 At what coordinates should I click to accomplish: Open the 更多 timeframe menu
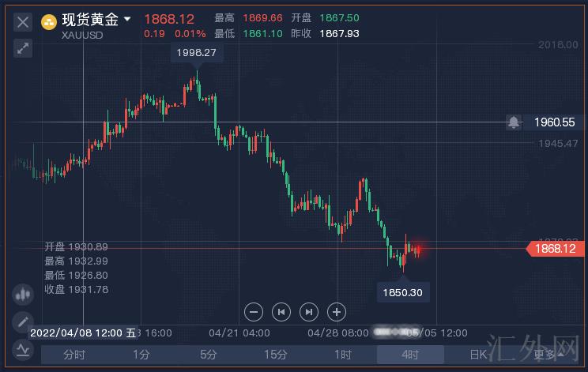pyautogui.click(x=548, y=355)
